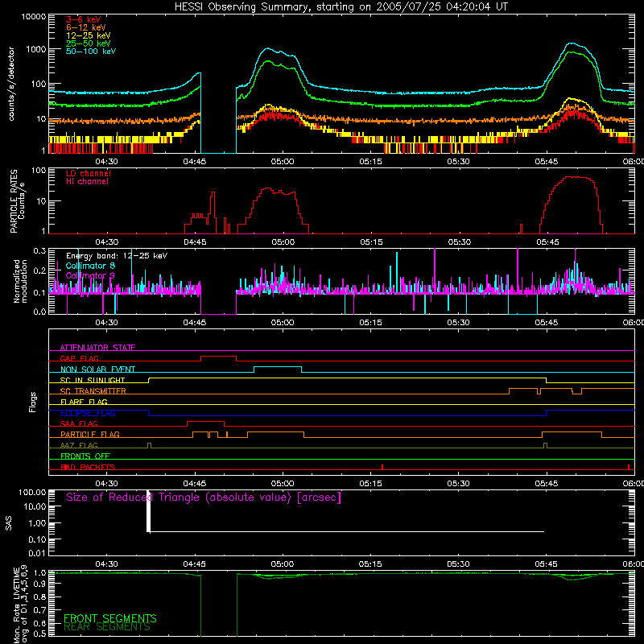This screenshot has width=644, height=644.
Task: Click the '04:30' tick of the top plot
Action: point(107,162)
